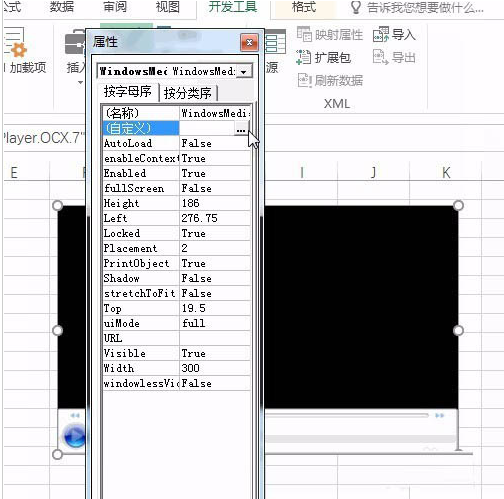Switch to the Categorized tab
This screenshot has width=504, height=499.
pyautogui.click(x=187, y=93)
